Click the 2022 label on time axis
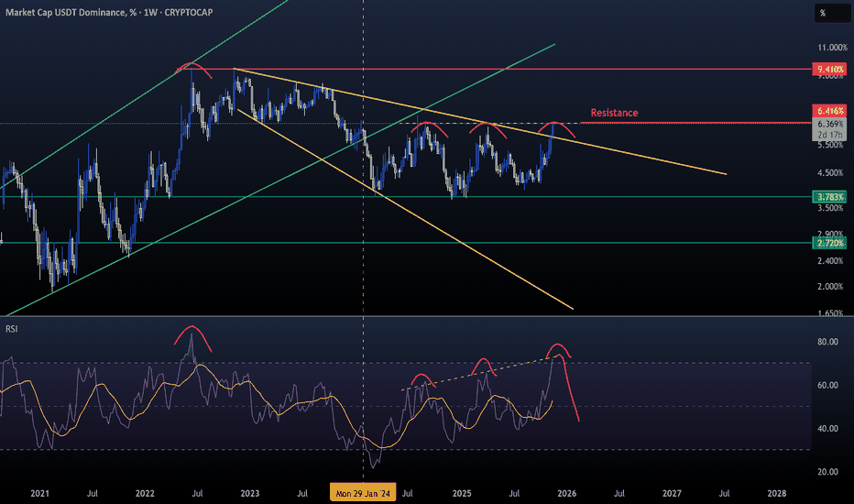 145,494
